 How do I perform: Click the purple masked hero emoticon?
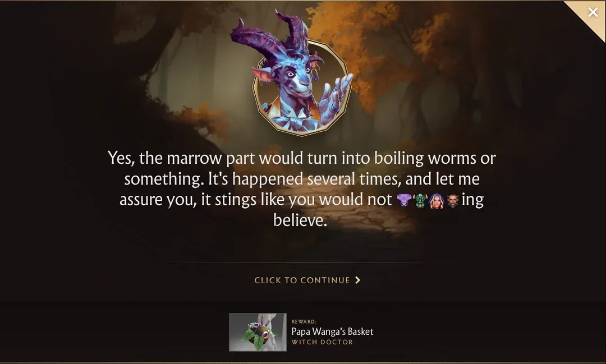403,200
